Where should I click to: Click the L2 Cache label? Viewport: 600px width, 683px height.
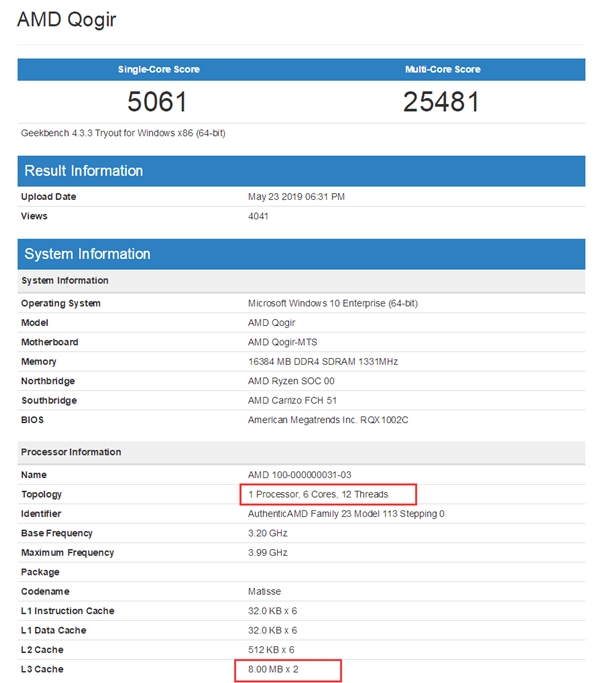tap(42, 650)
